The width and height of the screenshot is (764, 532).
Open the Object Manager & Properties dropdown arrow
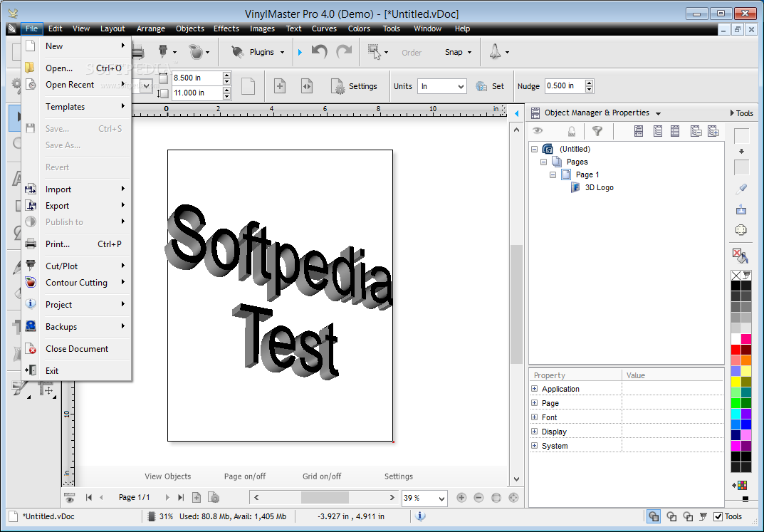[658, 113]
